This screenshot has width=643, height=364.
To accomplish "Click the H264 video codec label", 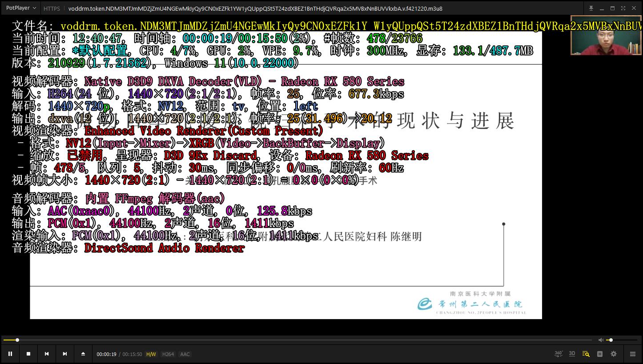I will tap(168, 354).
